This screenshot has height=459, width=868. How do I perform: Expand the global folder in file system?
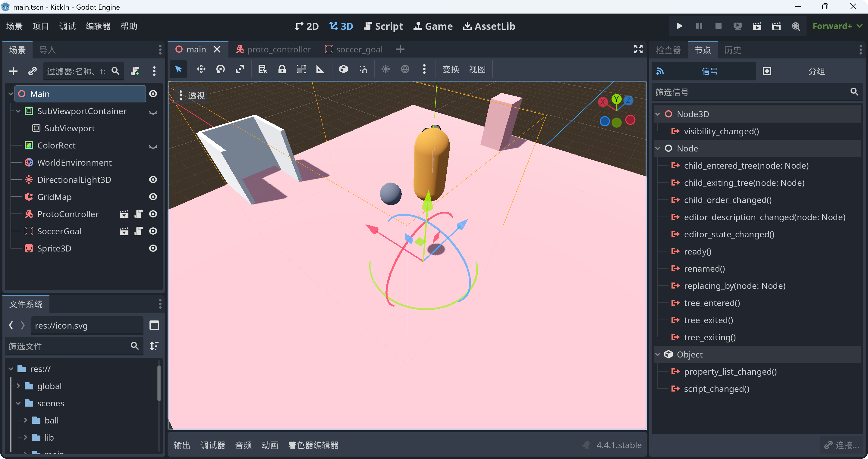coord(18,386)
